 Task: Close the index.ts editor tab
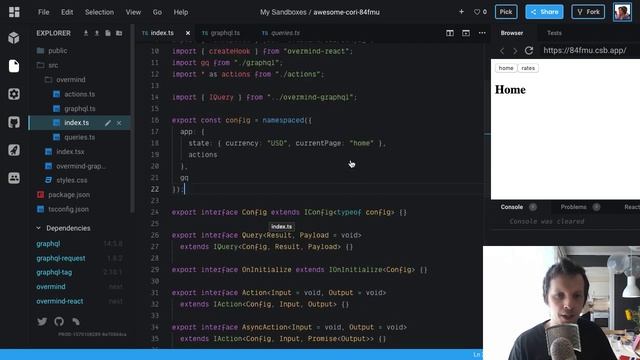point(188,33)
